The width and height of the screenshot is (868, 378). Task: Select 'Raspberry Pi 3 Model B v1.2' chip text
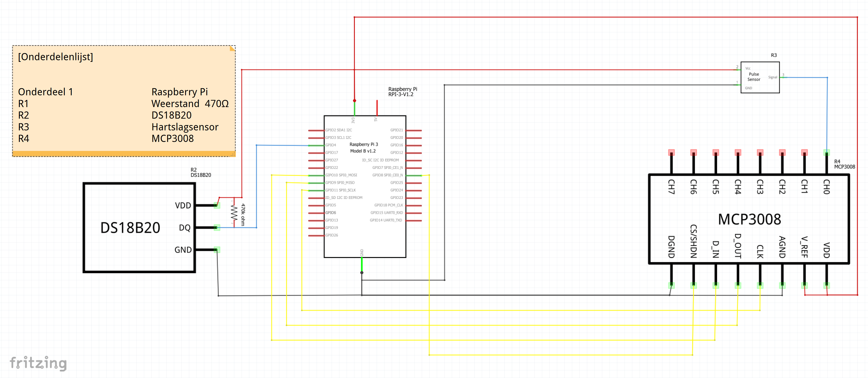[364, 147]
